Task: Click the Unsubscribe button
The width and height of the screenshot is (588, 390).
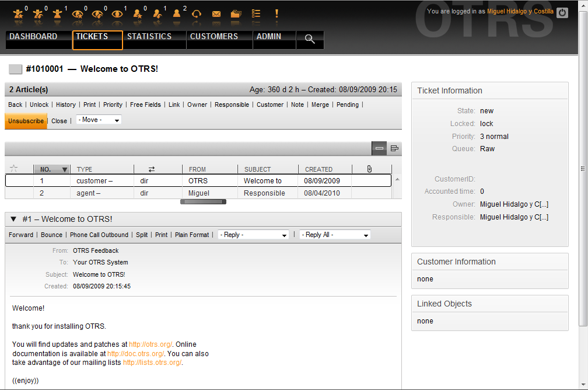Action: 26,121
